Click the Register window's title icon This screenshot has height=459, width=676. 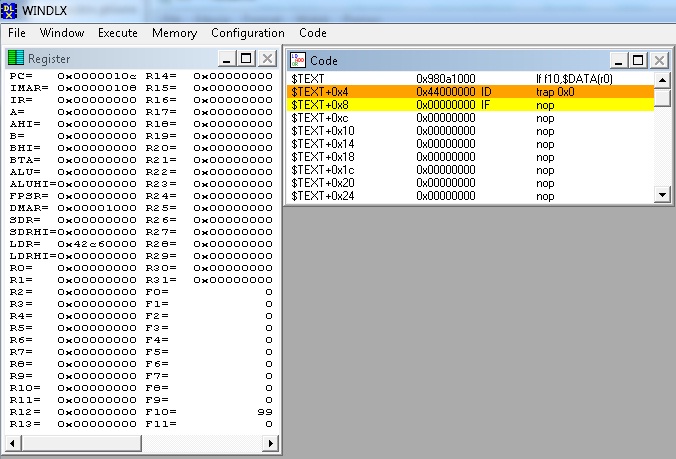15,59
